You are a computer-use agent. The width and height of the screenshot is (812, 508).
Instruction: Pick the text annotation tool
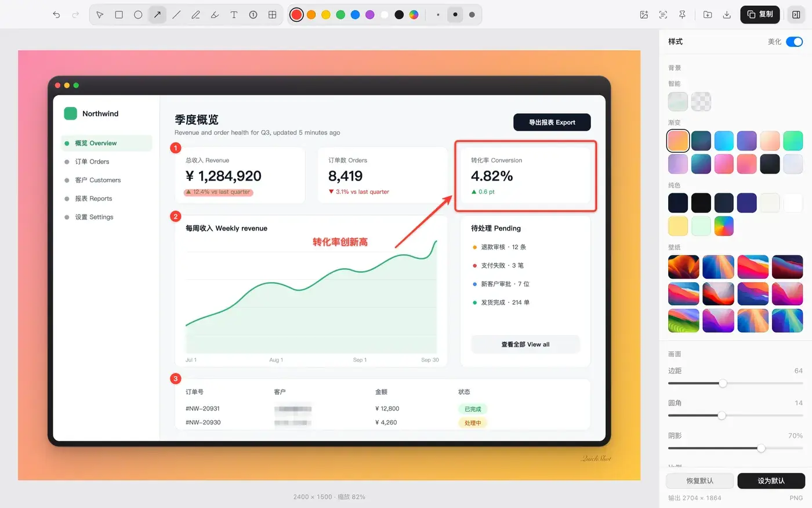click(234, 15)
